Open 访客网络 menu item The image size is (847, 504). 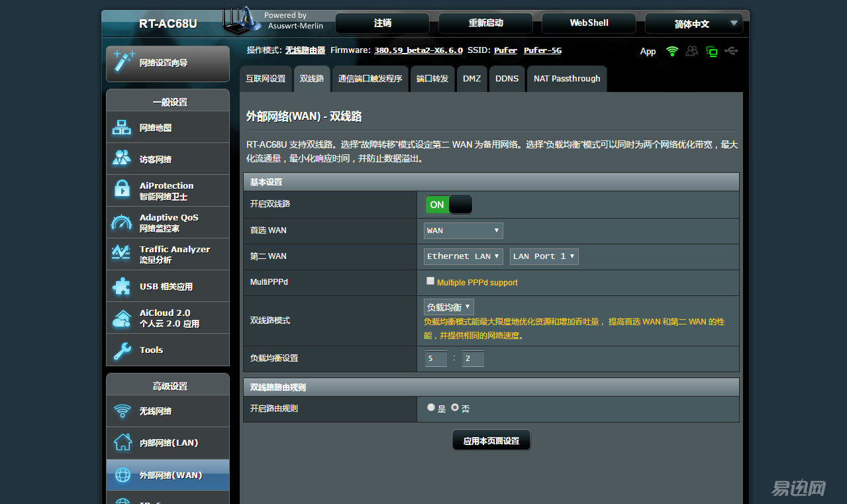click(168, 159)
